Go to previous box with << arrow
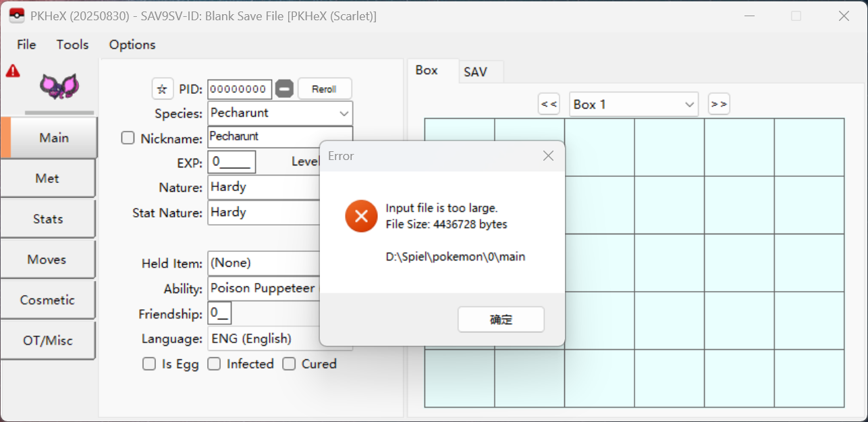This screenshot has width=868, height=422. [x=549, y=104]
